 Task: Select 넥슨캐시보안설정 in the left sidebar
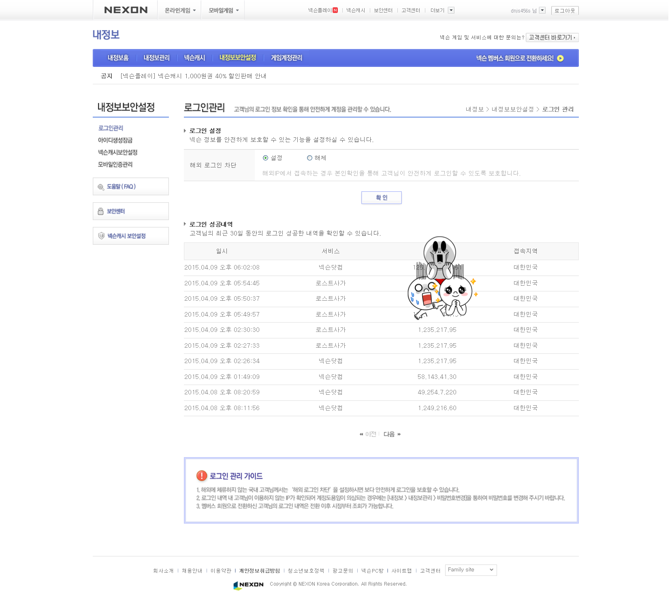pyautogui.click(x=117, y=152)
